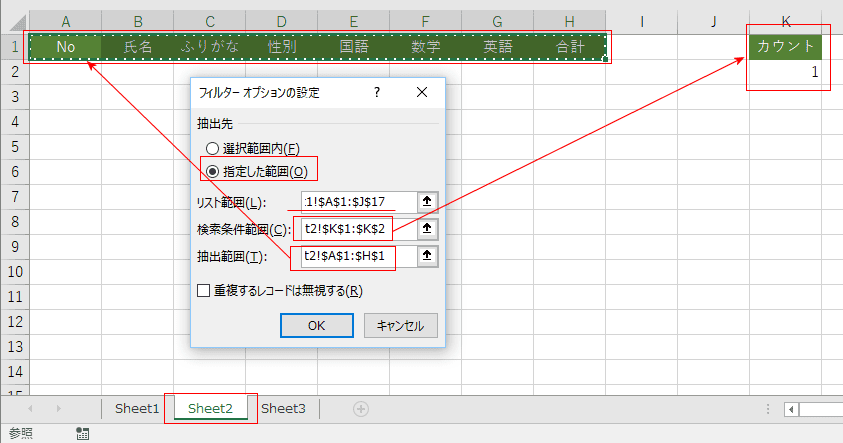Select row 12 header
Viewport: 843px width, 443px height.
pyautogui.click(x=15, y=321)
